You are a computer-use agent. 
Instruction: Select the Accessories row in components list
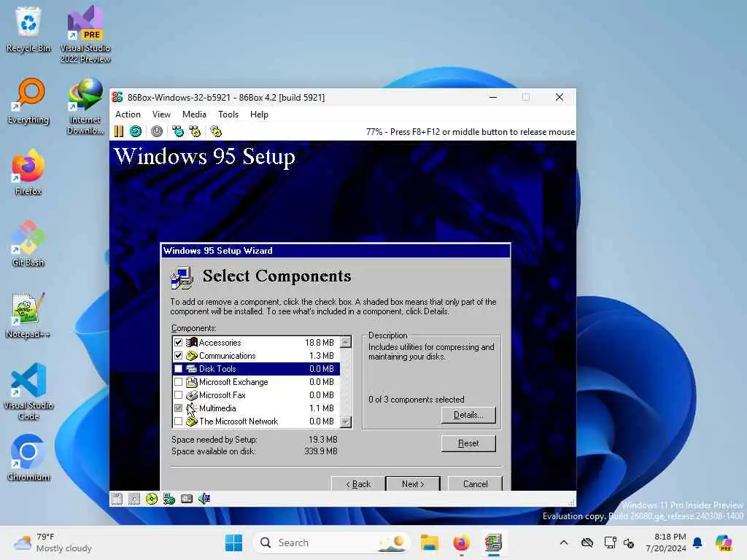(x=256, y=343)
